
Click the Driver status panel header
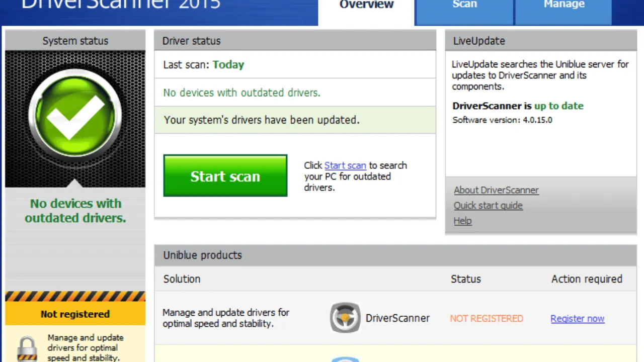[295, 41]
